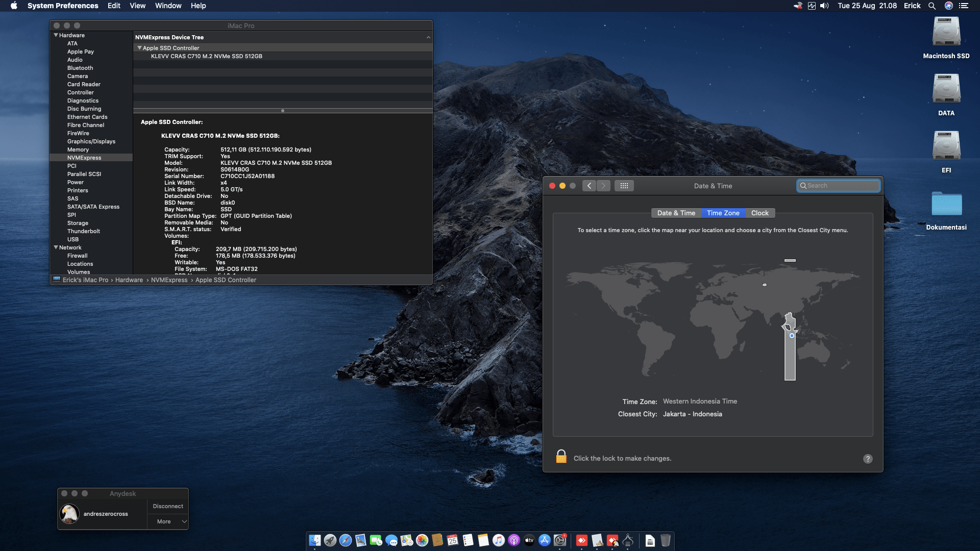Open the Macintosh SSD drive icon
This screenshot has width=980, height=551.
(946, 32)
